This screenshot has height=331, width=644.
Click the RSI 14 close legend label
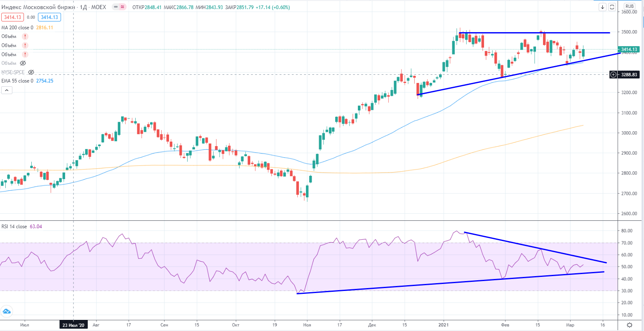(x=14, y=227)
